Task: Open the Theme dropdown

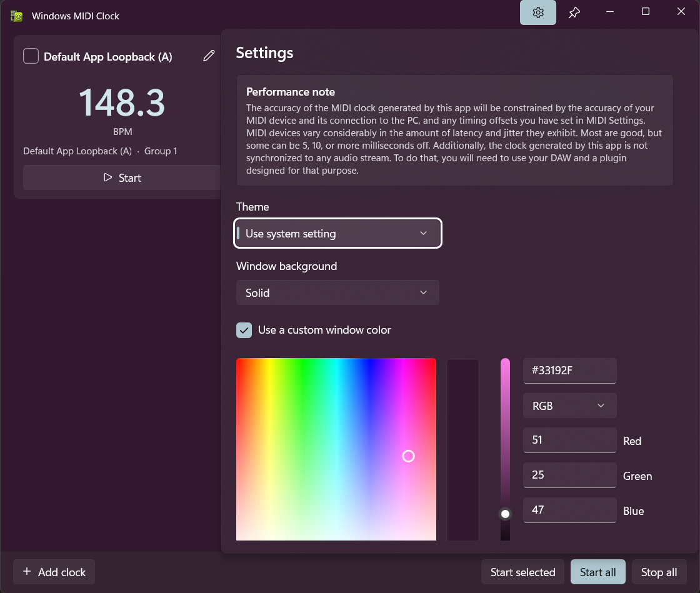Action: pos(338,233)
